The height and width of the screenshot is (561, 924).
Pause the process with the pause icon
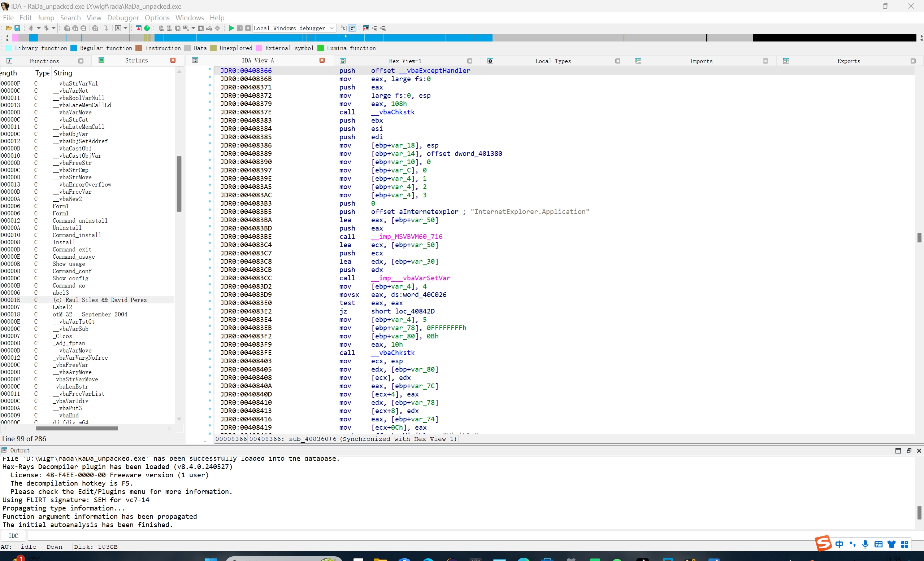pos(240,28)
